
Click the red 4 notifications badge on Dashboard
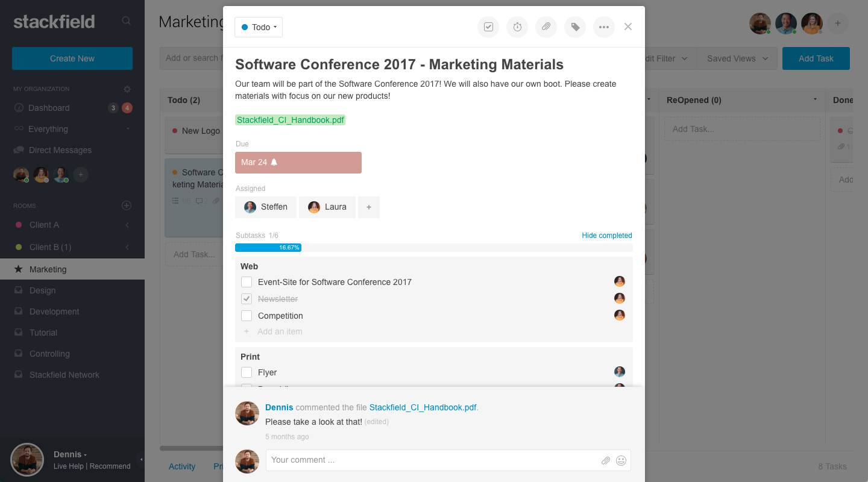[x=127, y=108]
